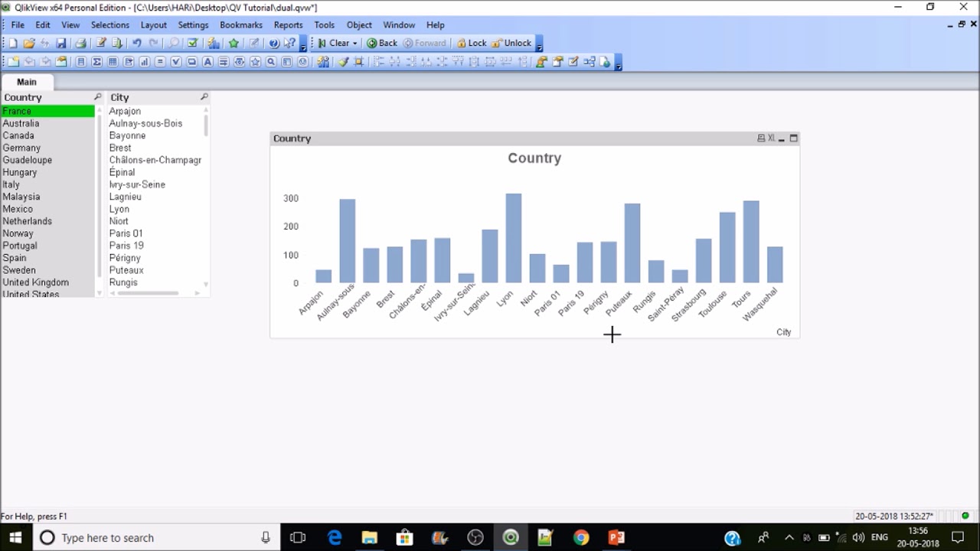Select the Format Painter brush icon
The width and height of the screenshot is (980, 551).
click(x=343, y=62)
